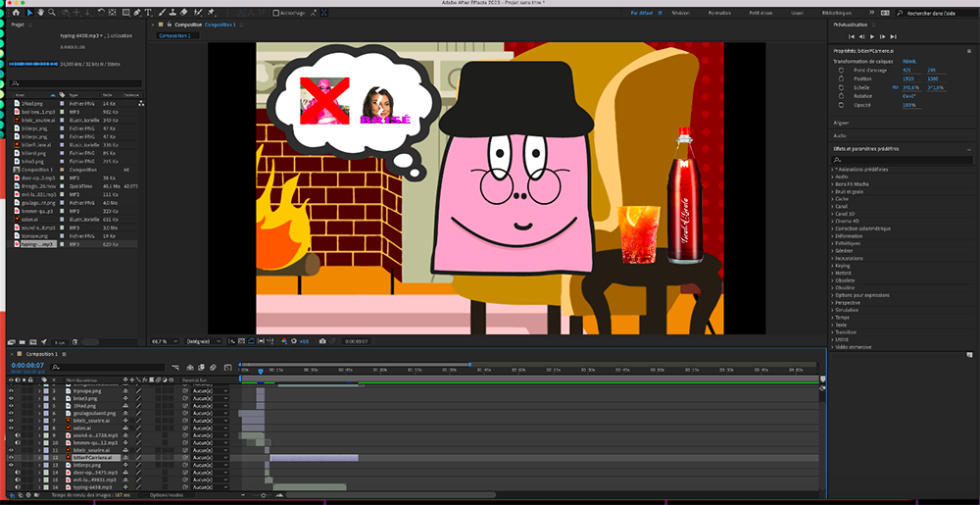Expand layer 3 trpnope.png properties
Image resolution: width=980 pixels, height=505 pixels.
(x=39, y=390)
